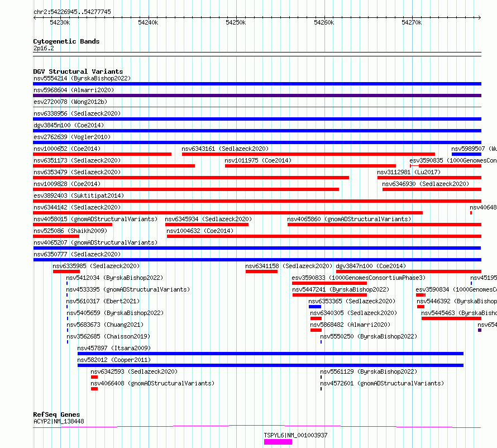The height and width of the screenshot is (448, 497).
Task: Open the esv2720078 (Wong2012b) variant label
Action: click(70, 102)
